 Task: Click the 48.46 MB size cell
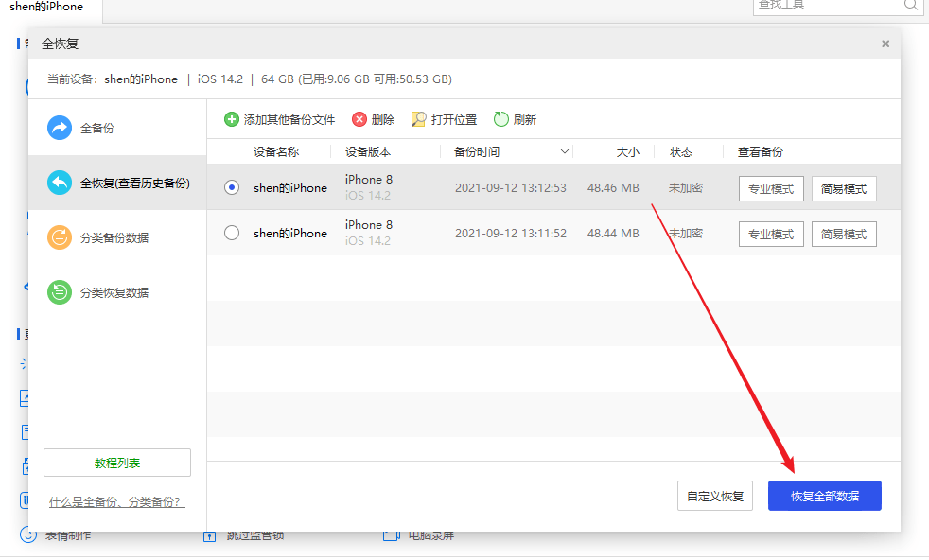pos(613,188)
